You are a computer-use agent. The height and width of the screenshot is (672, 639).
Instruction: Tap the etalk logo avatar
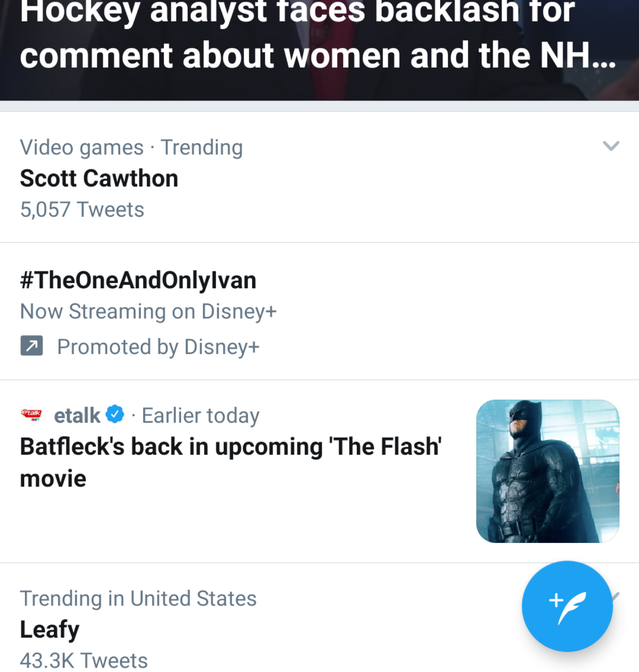click(31, 415)
